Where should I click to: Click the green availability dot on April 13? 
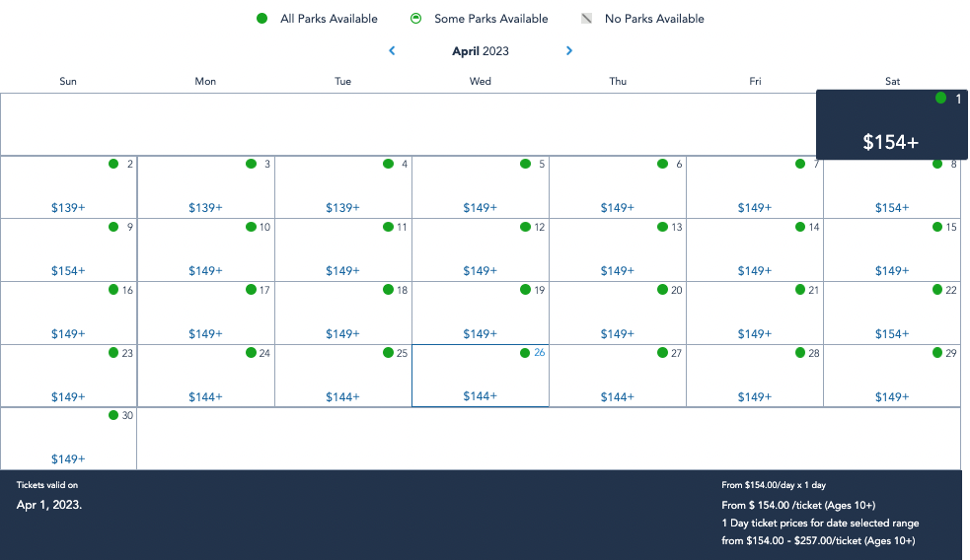click(x=662, y=227)
